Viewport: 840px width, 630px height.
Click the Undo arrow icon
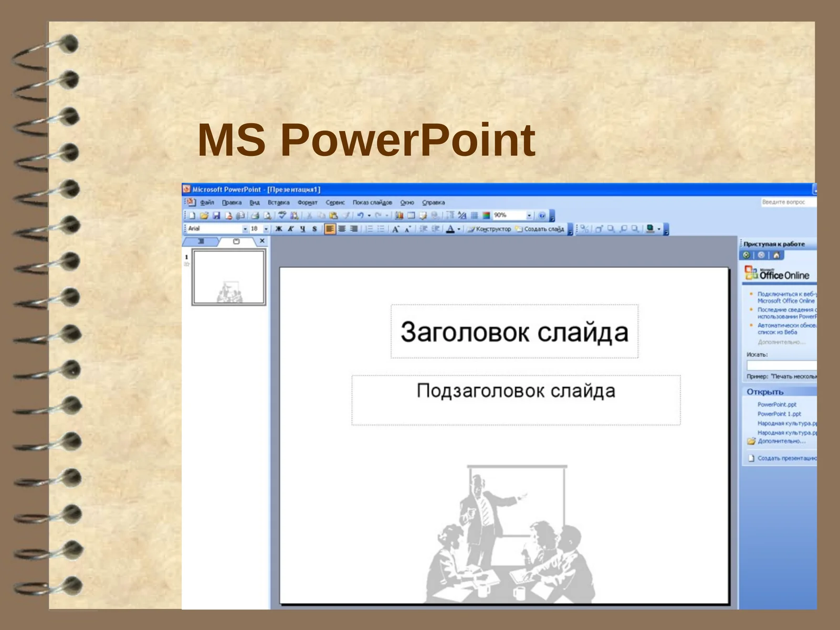click(361, 215)
